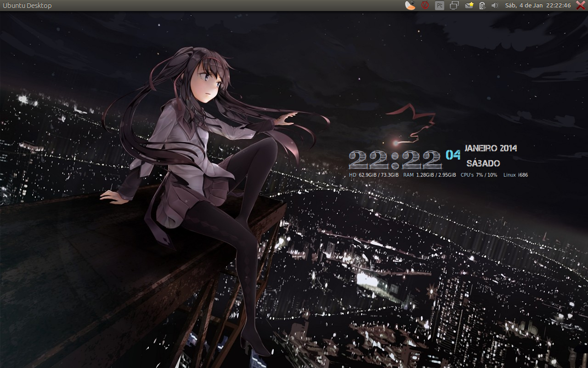Viewport: 588px width, 368px height.
Task: Click the RAM 1.28GiB usage readout
Action: point(430,175)
